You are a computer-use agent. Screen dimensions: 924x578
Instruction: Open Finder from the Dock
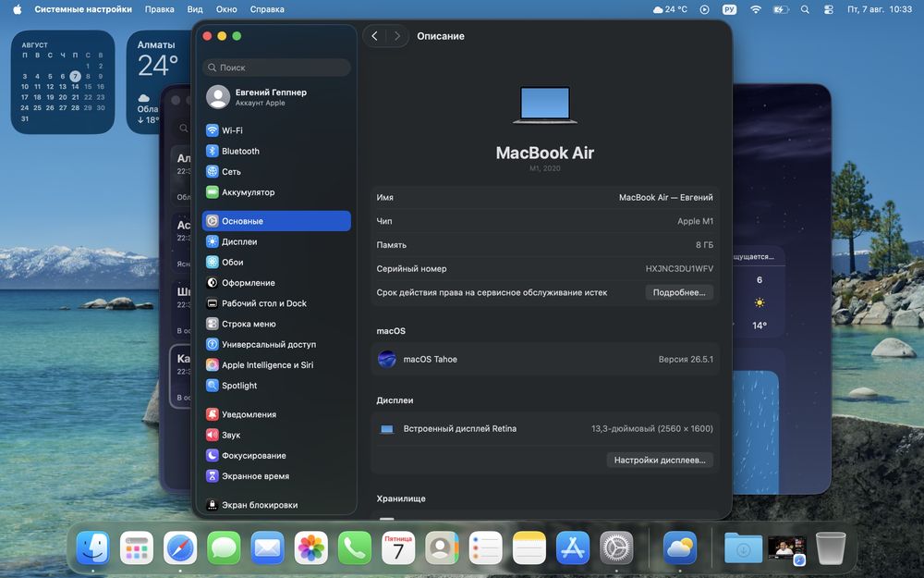(x=93, y=547)
